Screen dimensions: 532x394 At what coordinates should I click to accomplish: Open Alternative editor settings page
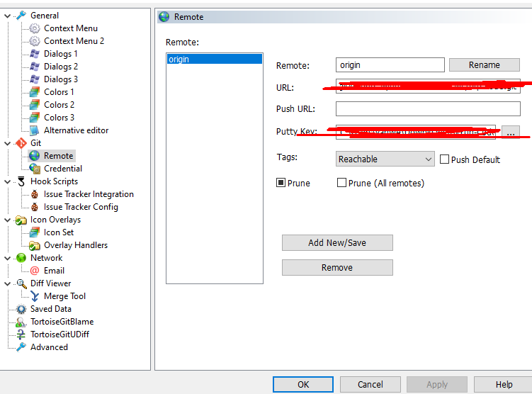click(76, 130)
